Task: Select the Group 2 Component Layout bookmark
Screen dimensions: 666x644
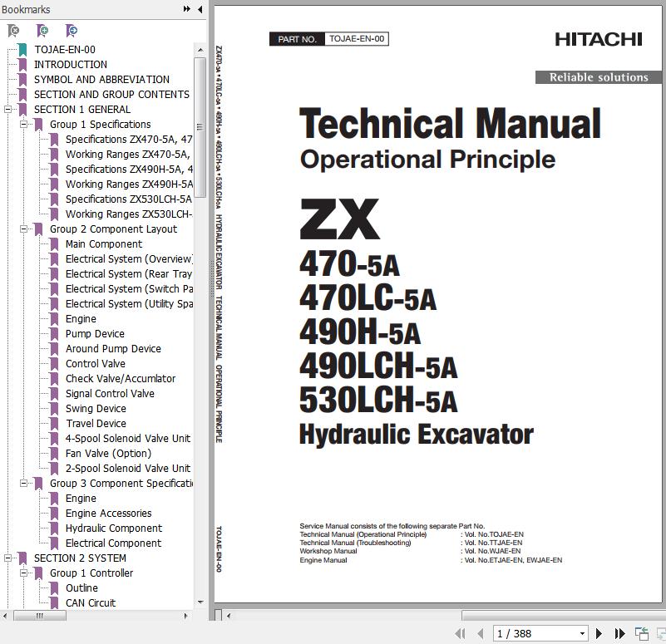Action: click(113, 229)
